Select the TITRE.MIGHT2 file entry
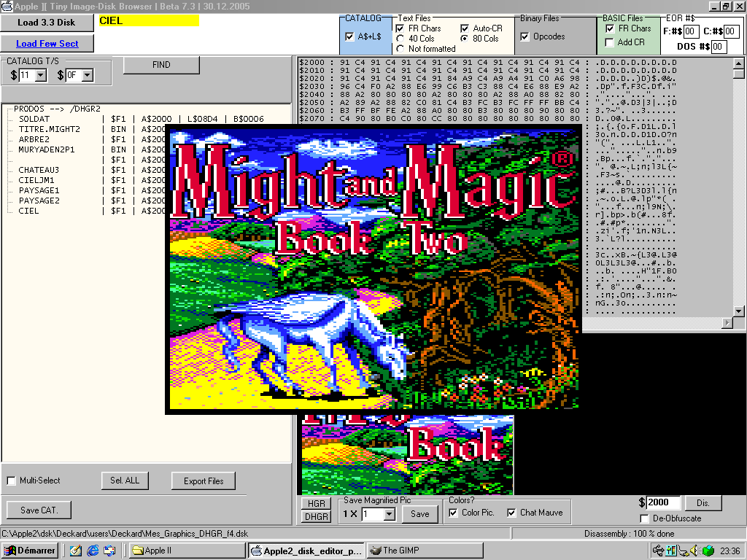 click(50, 129)
